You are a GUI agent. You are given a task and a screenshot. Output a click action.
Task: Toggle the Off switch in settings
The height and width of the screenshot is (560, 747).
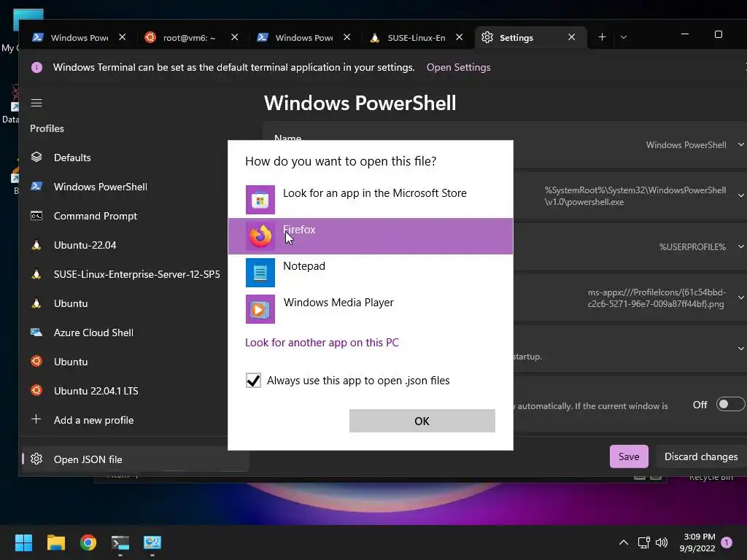point(730,404)
